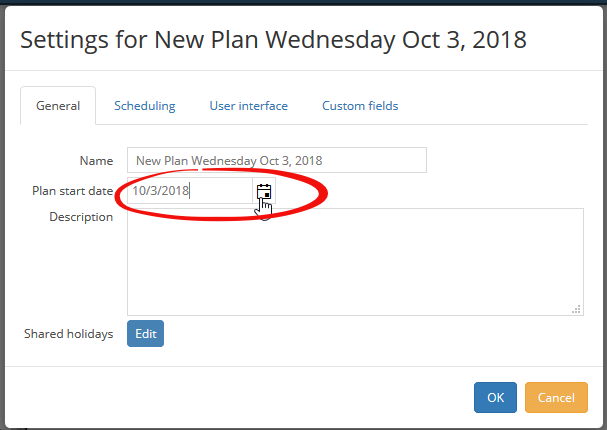
Task: Click the dark backdrop above the dialog
Action: point(304,2)
